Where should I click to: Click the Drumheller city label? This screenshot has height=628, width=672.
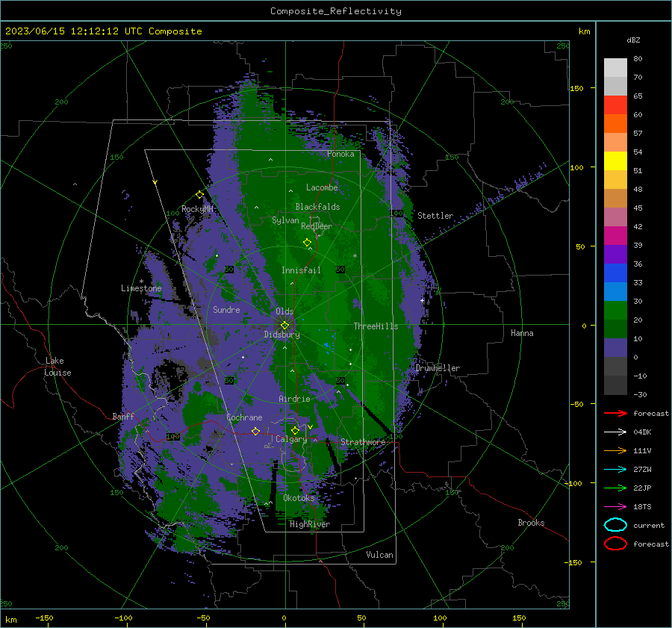point(438,368)
